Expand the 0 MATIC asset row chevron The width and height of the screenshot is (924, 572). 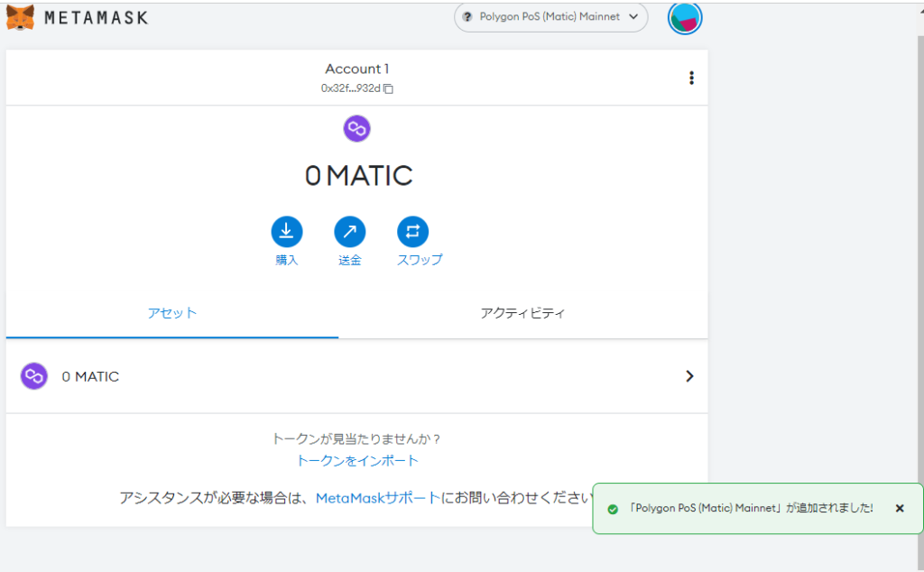coord(689,376)
